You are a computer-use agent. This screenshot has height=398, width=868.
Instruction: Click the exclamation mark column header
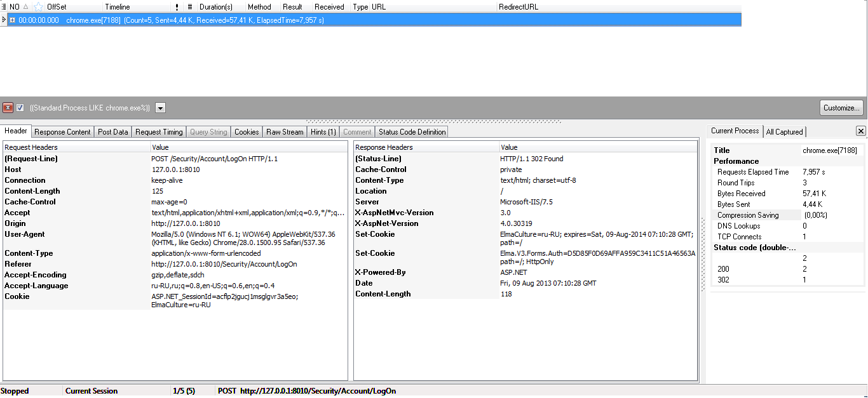click(177, 7)
